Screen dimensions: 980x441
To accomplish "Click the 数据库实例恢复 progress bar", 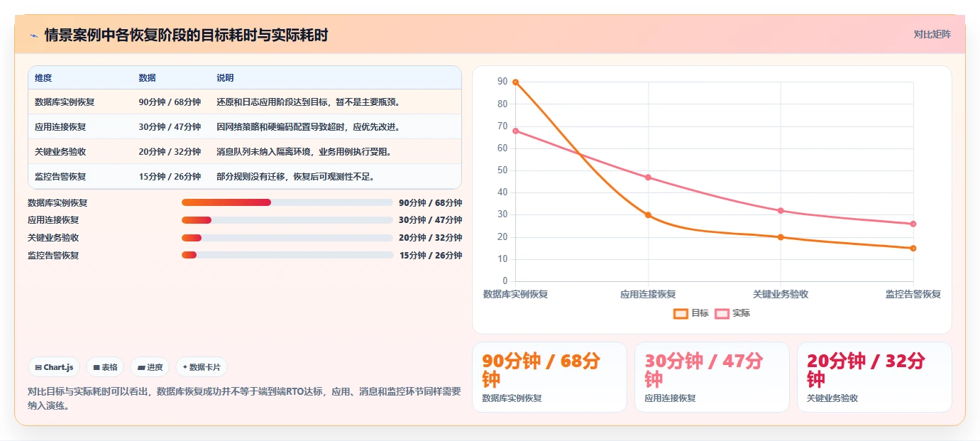I will click(x=287, y=202).
